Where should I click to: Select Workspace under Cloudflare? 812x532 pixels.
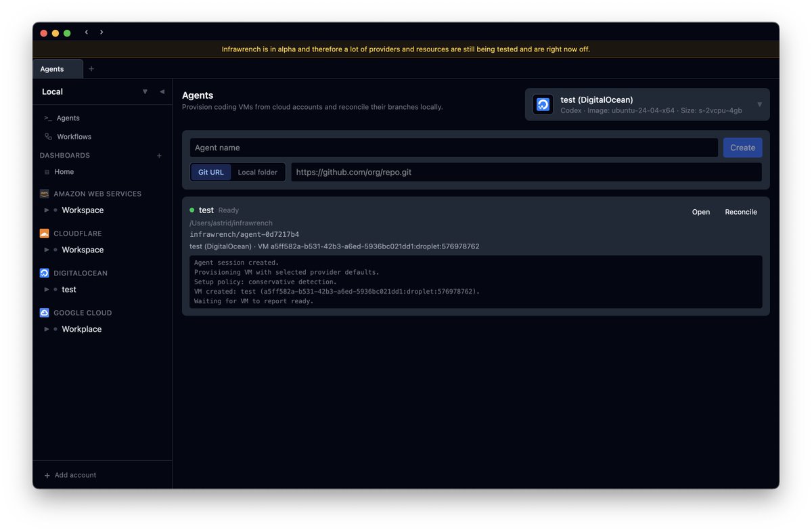[83, 250]
